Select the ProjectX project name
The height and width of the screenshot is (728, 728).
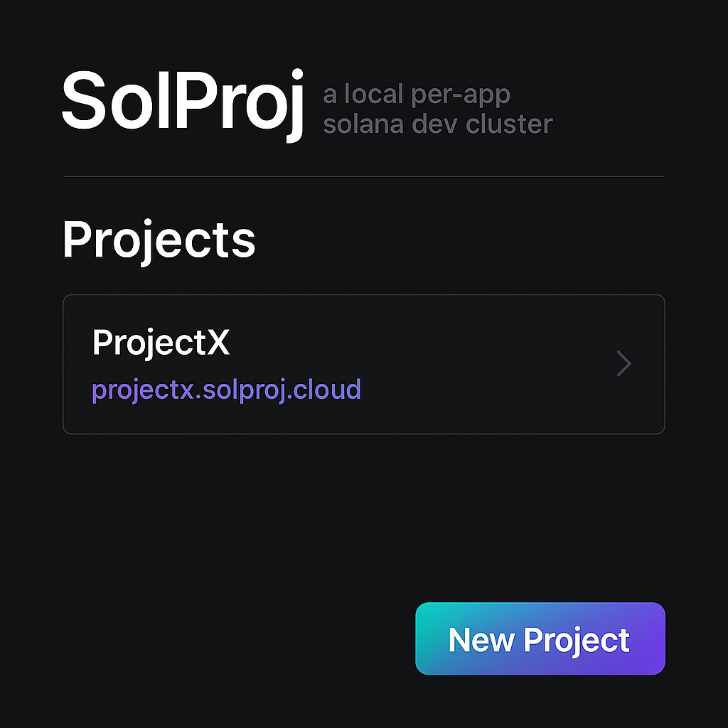161,343
